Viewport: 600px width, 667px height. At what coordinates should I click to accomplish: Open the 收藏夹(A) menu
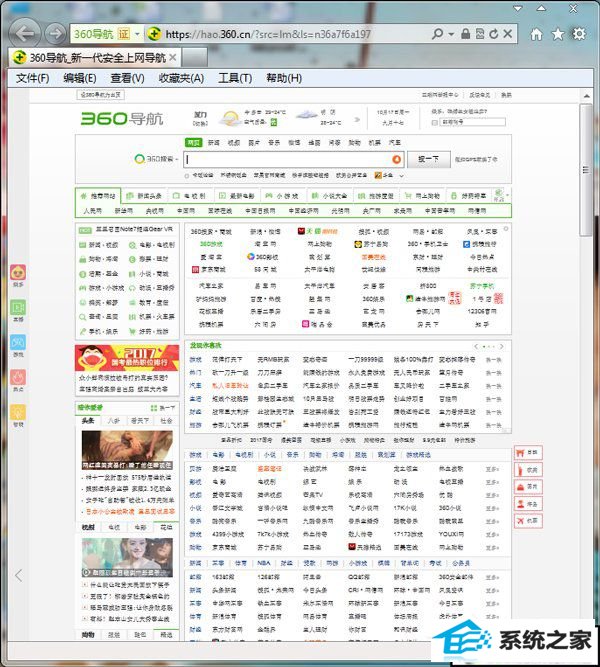[181, 78]
